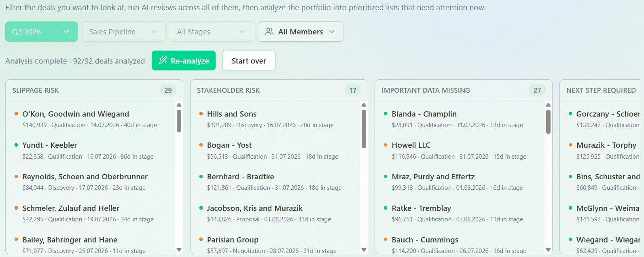644x257 pixels.
Task: Click the Stakeholder Risk count badge 17
Action: click(353, 90)
